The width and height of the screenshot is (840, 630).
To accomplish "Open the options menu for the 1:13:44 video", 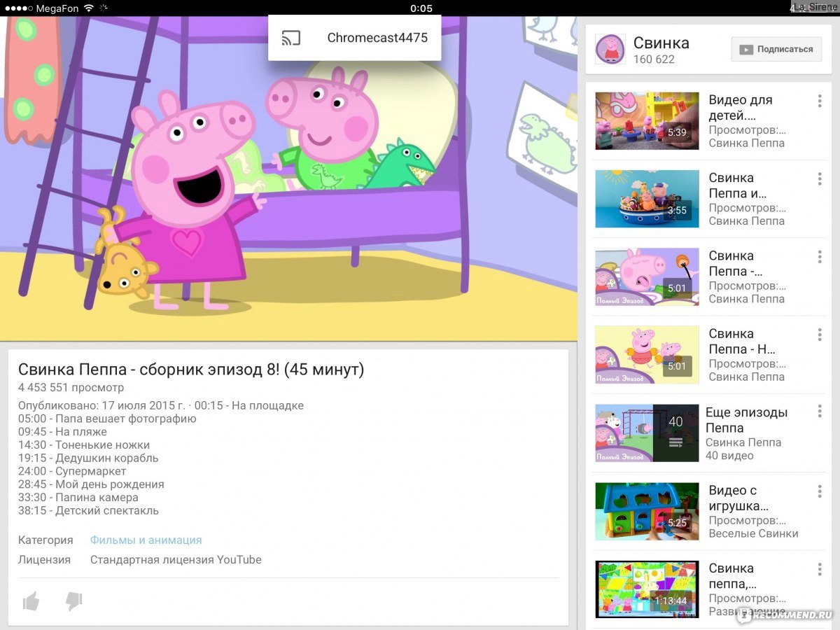I will point(819,568).
